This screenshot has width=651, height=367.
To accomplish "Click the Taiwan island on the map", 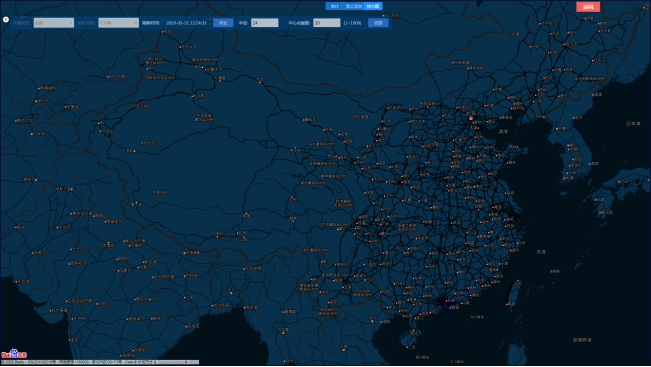I will point(514,293).
